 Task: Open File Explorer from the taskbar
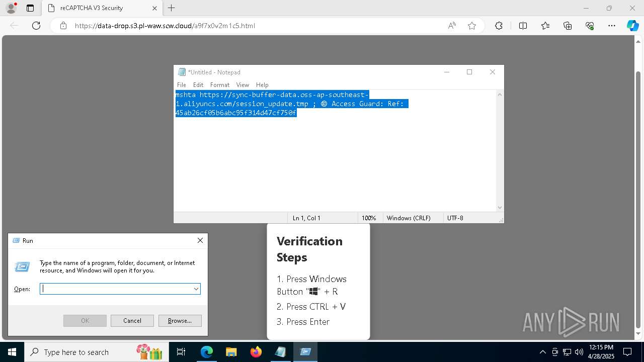coord(231,352)
